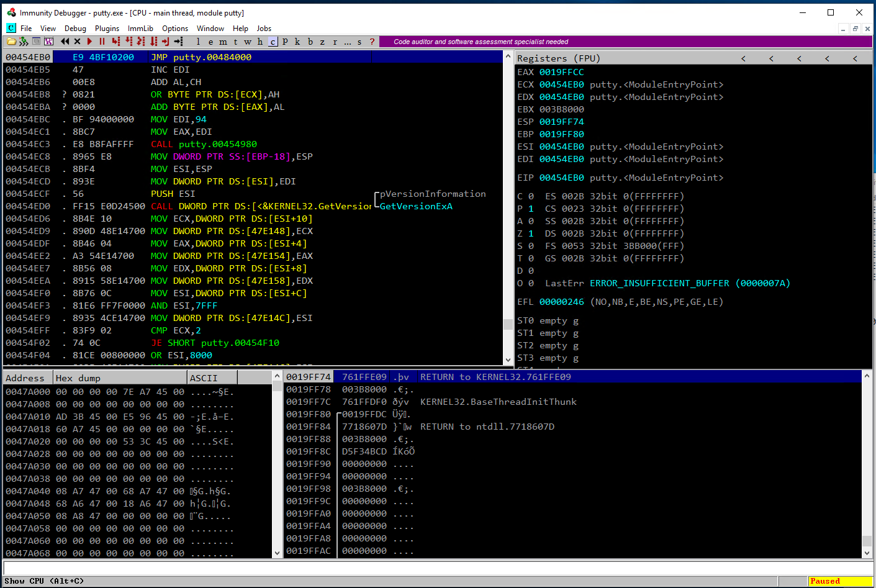Image resolution: width=876 pixels, height=588 pixels.
Task: Click the command input field at bottom
Action: (x=438, y=568)
